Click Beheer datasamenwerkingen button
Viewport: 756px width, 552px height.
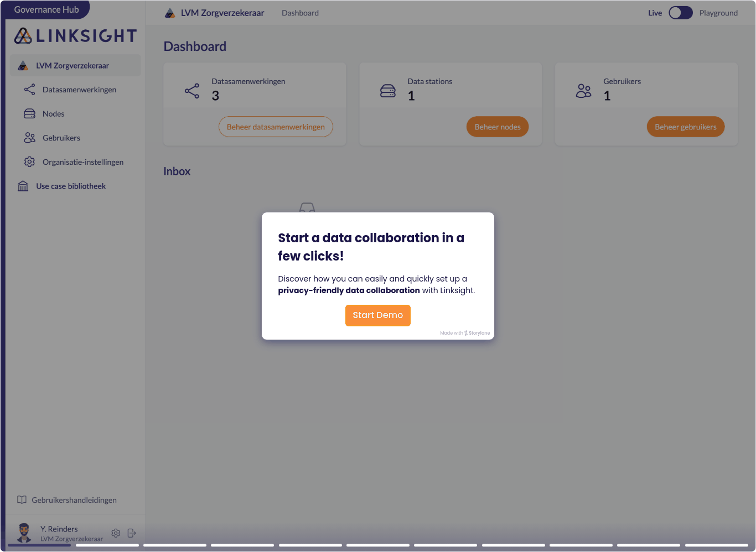click(x=276, y=127)
